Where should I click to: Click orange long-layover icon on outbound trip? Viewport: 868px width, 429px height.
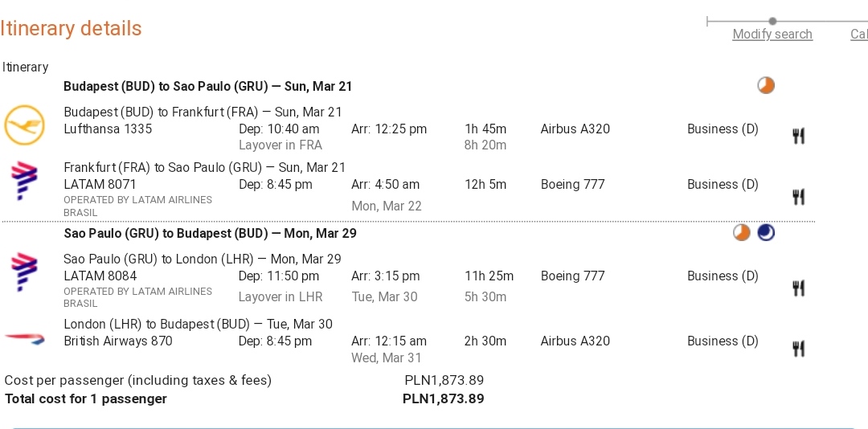(766, 86)
